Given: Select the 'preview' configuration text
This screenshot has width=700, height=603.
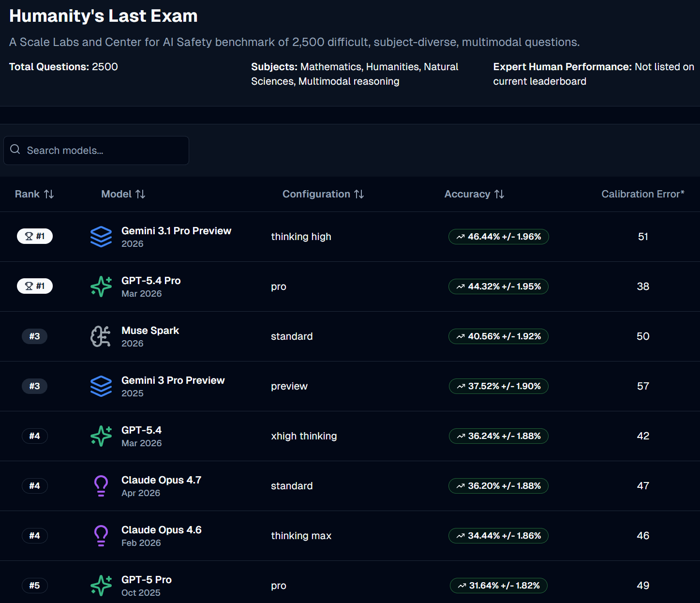Looking at the screenshot, I should (289, 386).
